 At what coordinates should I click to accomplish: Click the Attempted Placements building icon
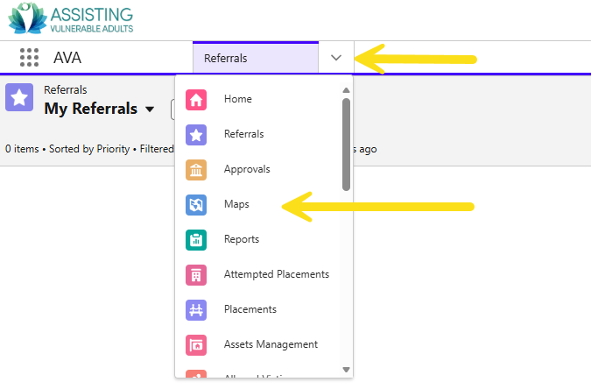196,275
